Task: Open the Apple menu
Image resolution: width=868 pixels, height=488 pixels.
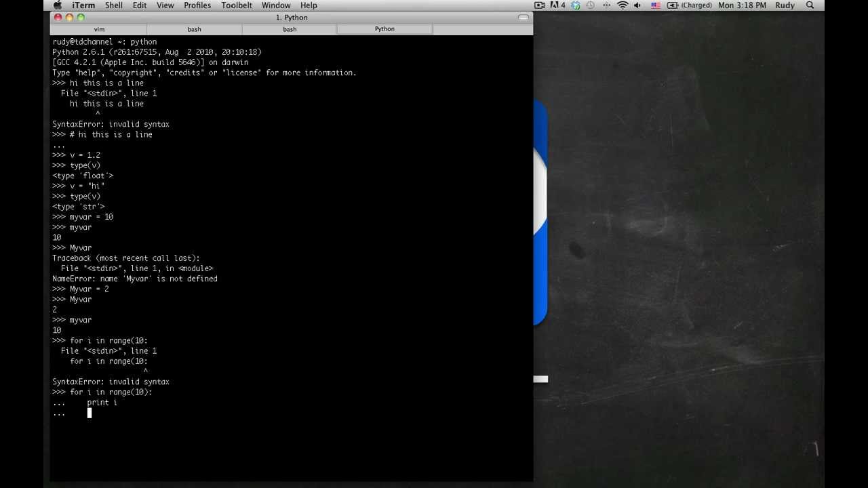Action: (58, 5)
